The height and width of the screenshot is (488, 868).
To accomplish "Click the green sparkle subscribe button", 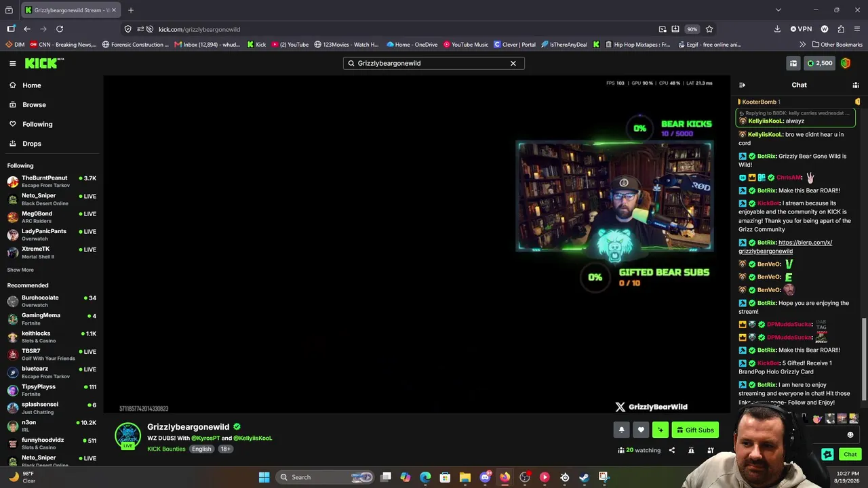I will click(660, 430).
